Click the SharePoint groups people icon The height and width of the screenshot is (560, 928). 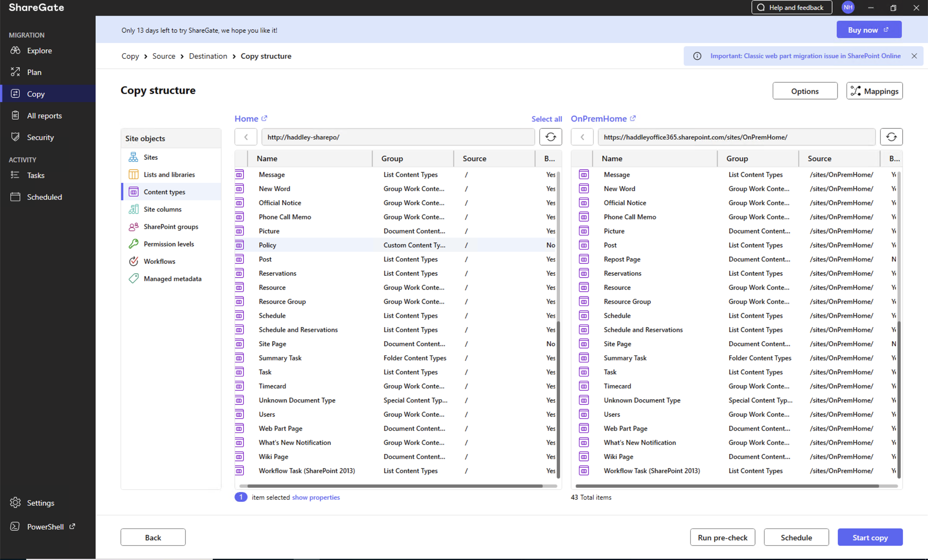[x=133, y=226]
